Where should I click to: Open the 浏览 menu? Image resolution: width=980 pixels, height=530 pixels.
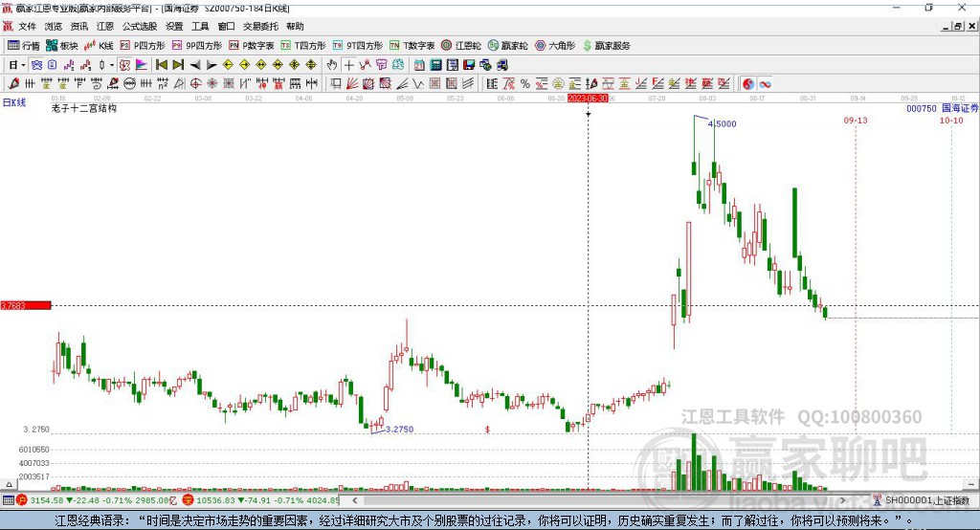[54, 26]
